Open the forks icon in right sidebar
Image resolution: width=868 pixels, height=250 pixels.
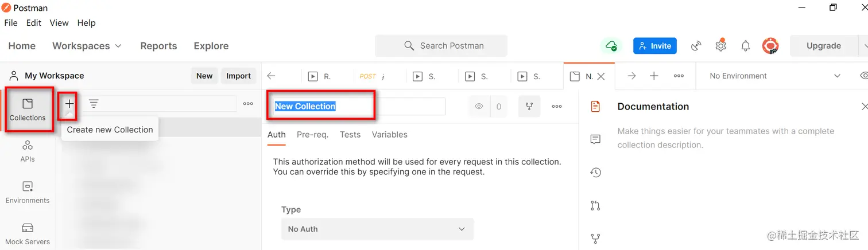595,238
